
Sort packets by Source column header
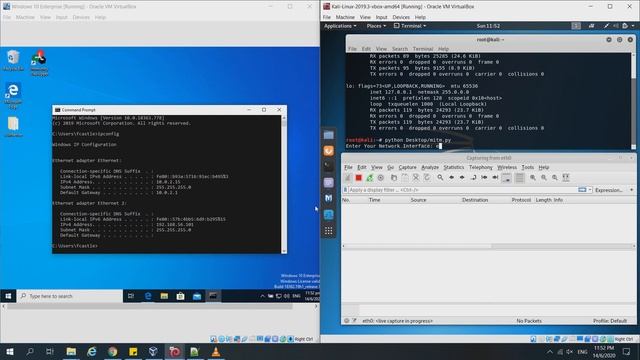pos(418,200)
